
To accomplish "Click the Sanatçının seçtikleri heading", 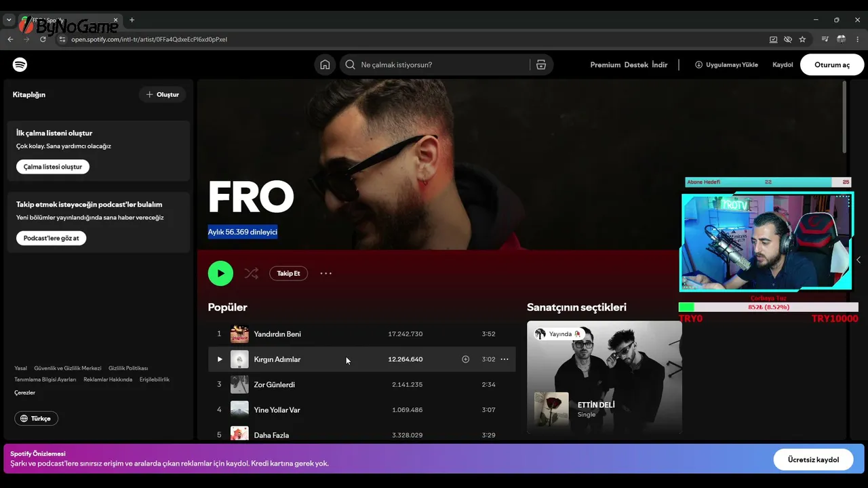I will tap(576, 307).
